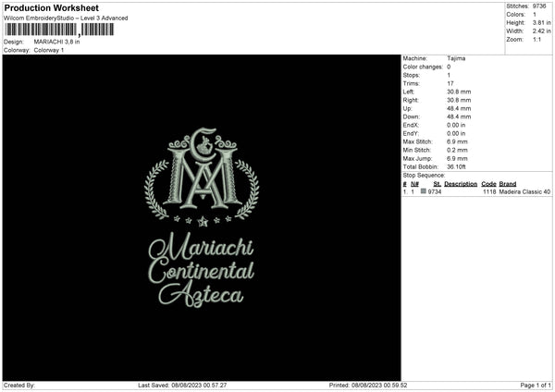Click the Continental script lettering
555x392 pixels.
point(201,272)
